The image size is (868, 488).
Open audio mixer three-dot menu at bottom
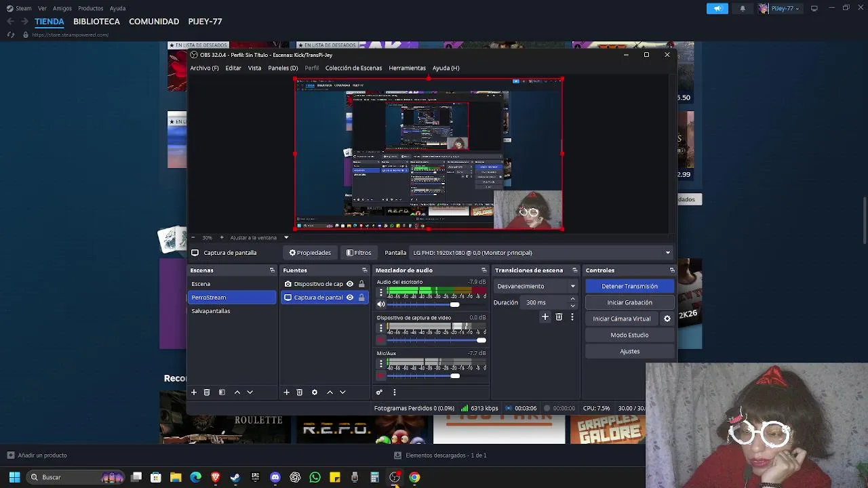(x=394, y=392)
